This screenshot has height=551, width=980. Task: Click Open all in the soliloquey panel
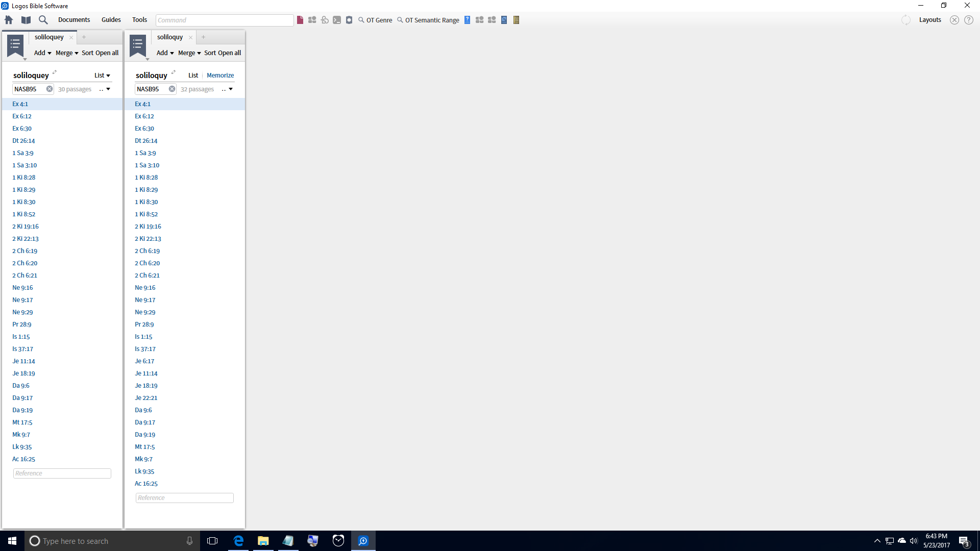[x=107, y=53]
